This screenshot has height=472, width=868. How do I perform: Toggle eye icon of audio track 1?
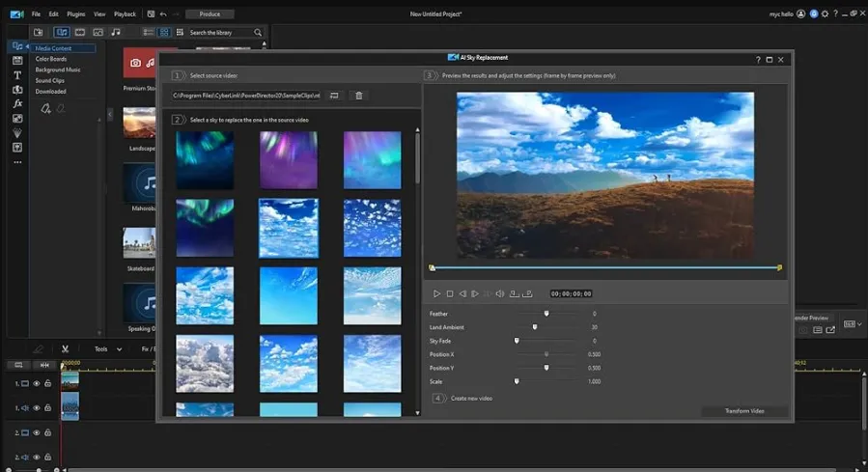point(37,408)
